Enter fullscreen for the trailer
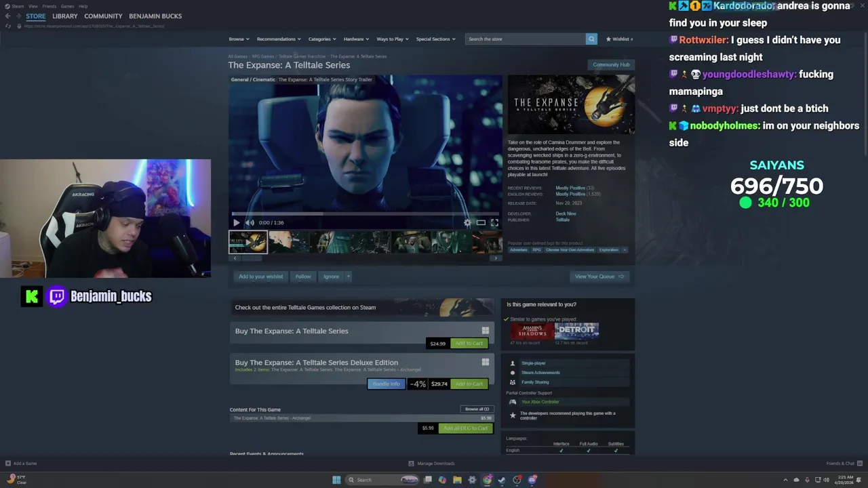Image resolution: width=868 pixels, height=488 pixels. tap(494, 222)
